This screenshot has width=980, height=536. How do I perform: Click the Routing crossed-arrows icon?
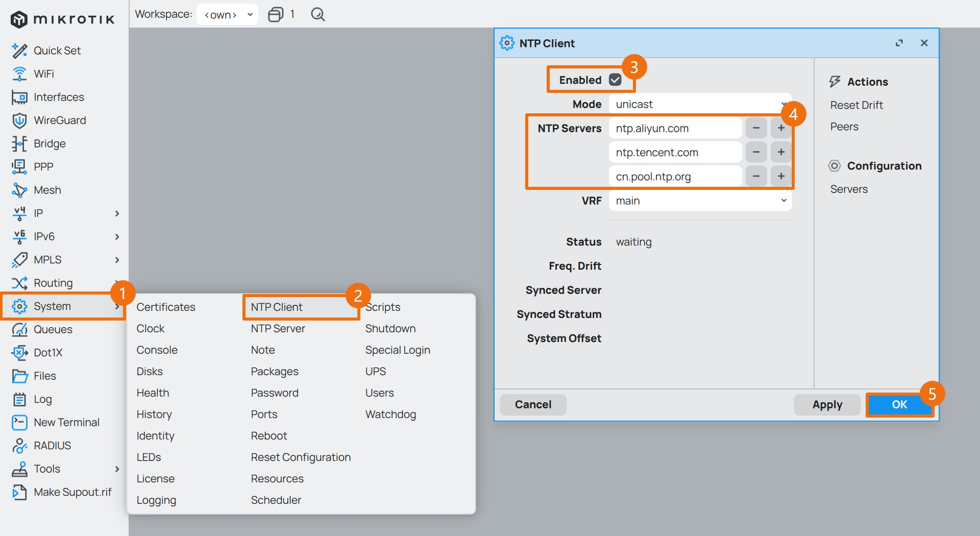(19, 283)
